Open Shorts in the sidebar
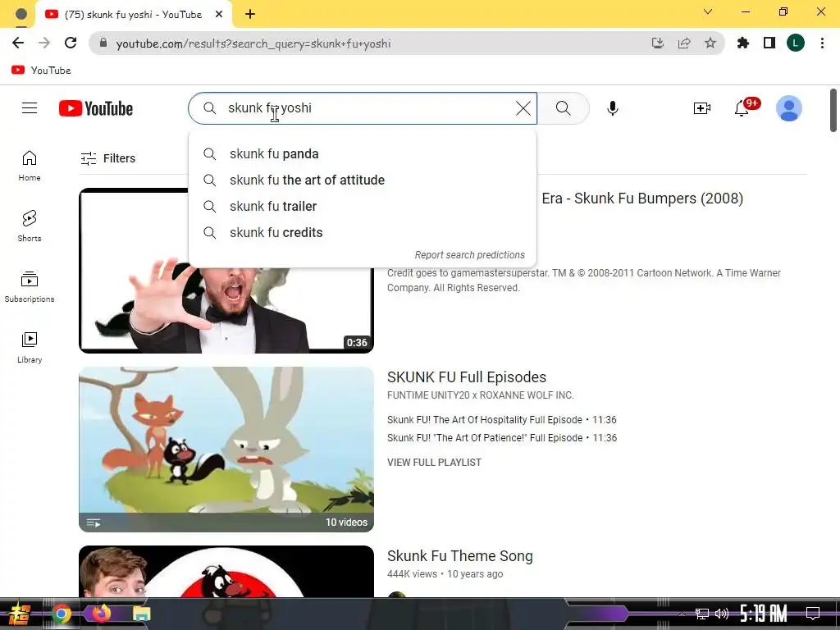Viewport: 840px width, 630px height. (x=30, y=226)
